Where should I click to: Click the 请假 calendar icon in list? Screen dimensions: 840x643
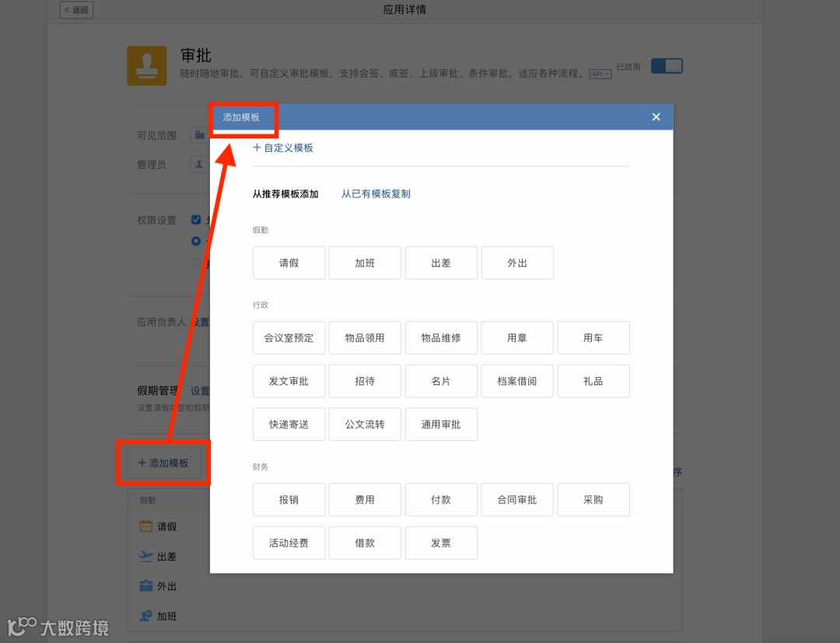click(x=145, y=526)
